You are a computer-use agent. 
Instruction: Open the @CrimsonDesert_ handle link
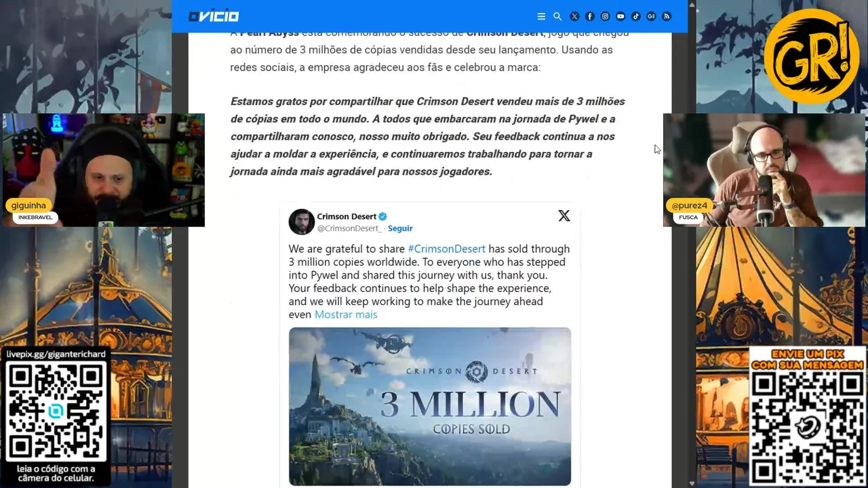[x=349, y=228]
